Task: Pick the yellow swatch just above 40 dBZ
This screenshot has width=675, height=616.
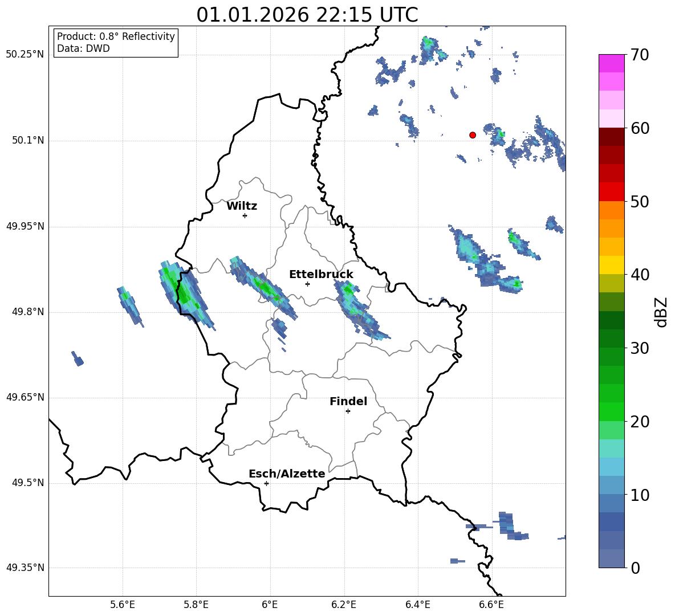Action: (x=611, y=265)
